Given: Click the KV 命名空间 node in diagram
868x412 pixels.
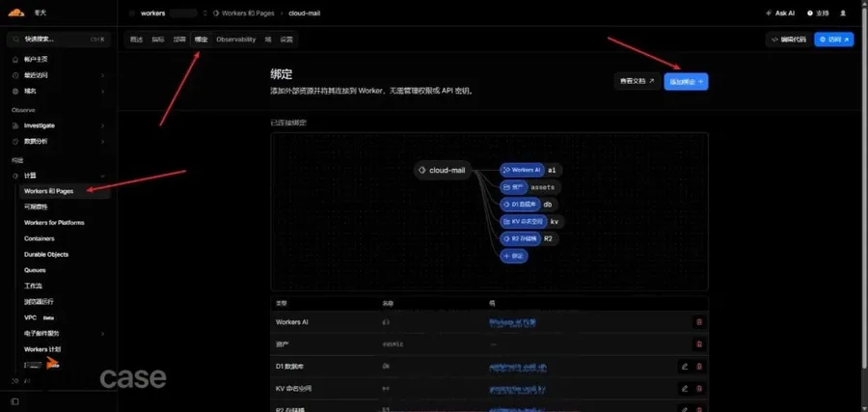Looking at the screenshot, I should click(x=523, y=222).
